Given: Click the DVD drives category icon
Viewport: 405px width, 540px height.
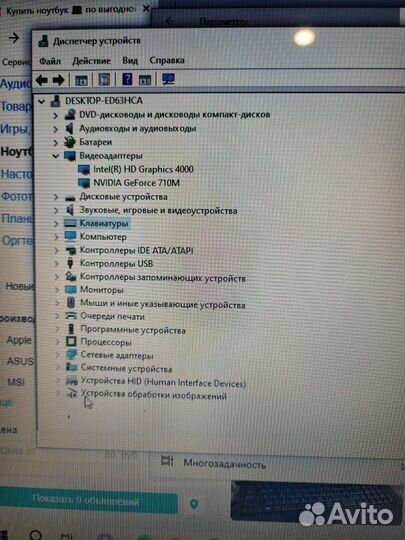Looking at the screenshot, I should [70, 114].
